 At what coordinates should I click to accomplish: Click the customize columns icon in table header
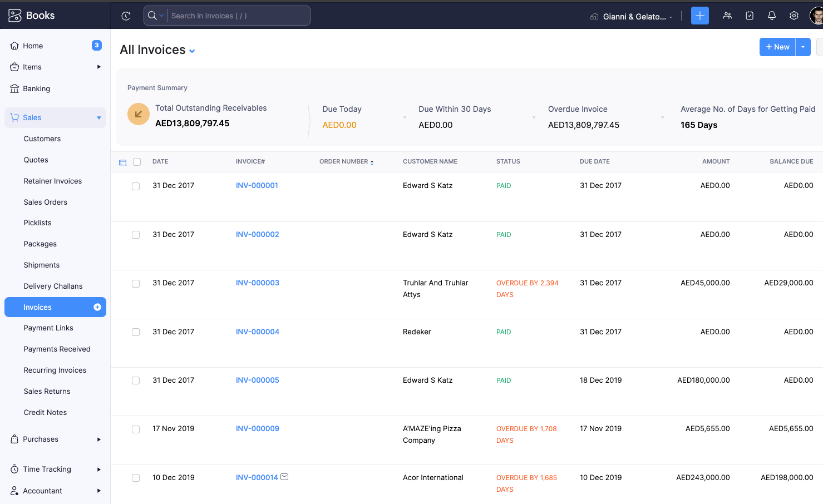(123, 162)
